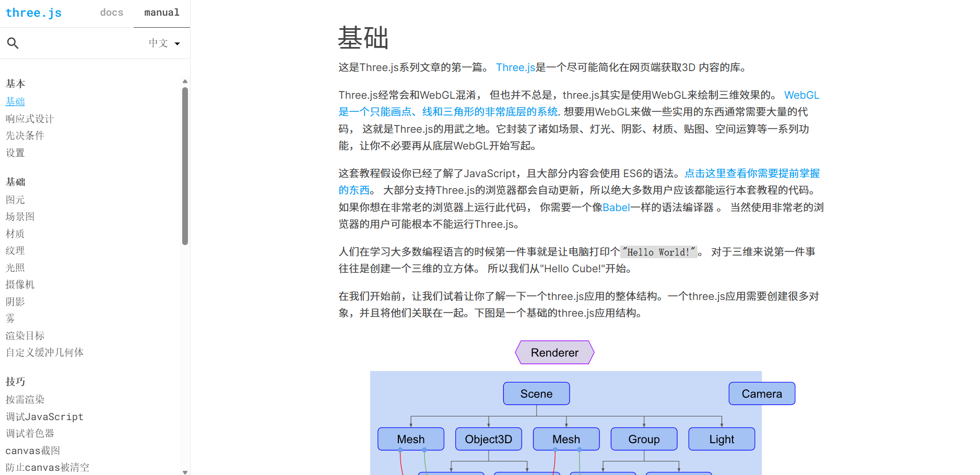Switch to the docs tab
This screenshot has width=980, height=475.
pyautogui.click(x=112, y=13)
